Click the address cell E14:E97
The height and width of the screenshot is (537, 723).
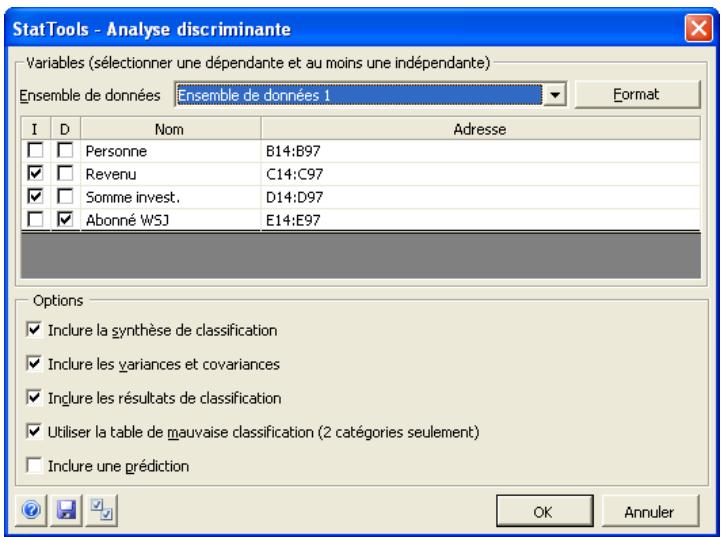tap(480, 220)
